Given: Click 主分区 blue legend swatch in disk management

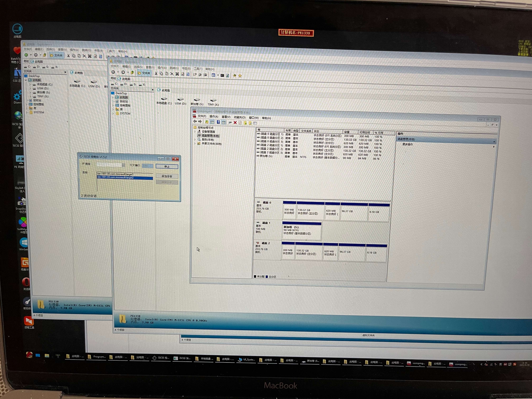Looking at the screenshot, I should coord(267,277).
